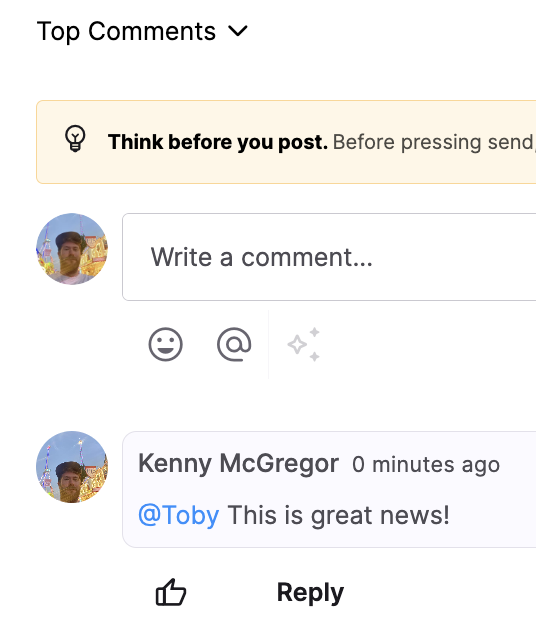Click your profile avatar beside the comment box
The width and height of the screenshot is (536, 630).
(x=72, y=249)
